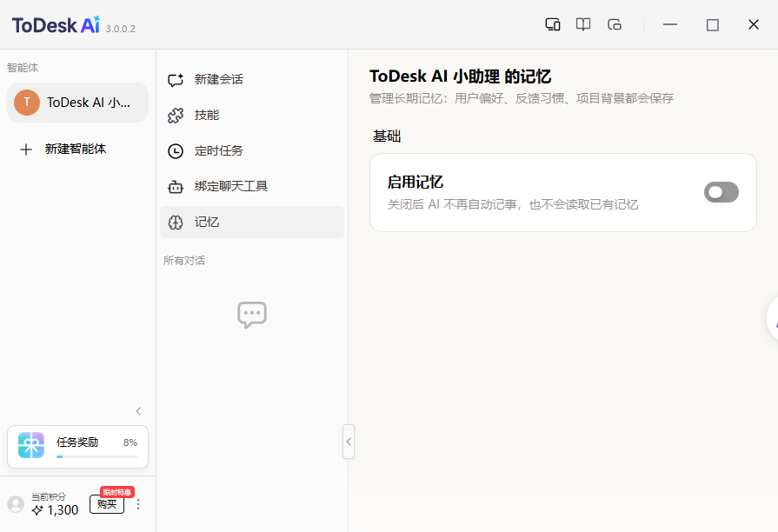Click the brain icon for memory
This screenshot has width=778, height=532.
tap(176, 223)
